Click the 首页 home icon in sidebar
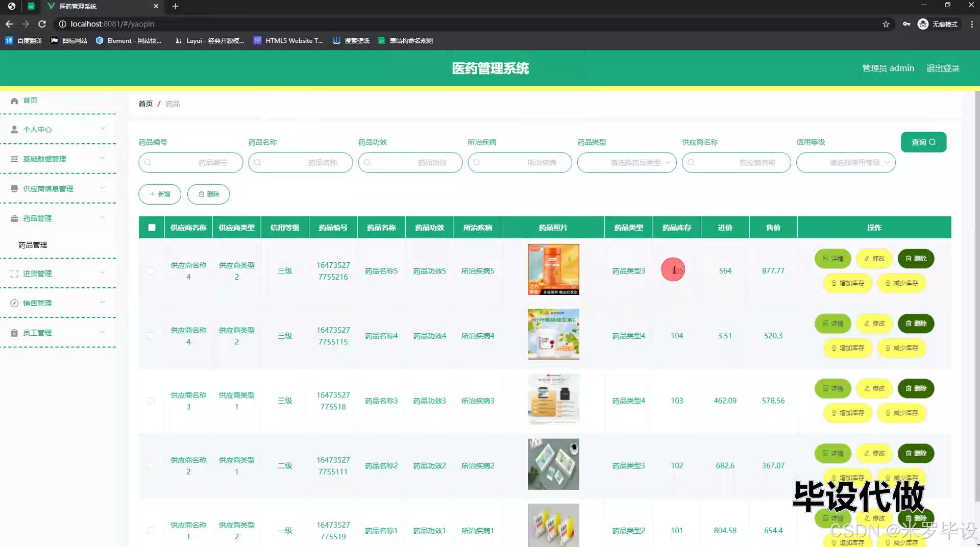The height and width of the screenshot is (547, 980). 14,101
